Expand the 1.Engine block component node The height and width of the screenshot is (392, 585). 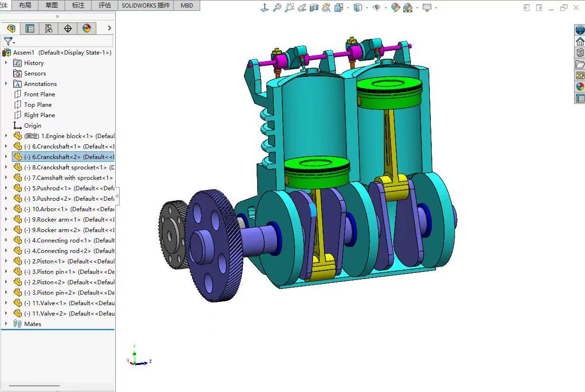click(6, 136)
